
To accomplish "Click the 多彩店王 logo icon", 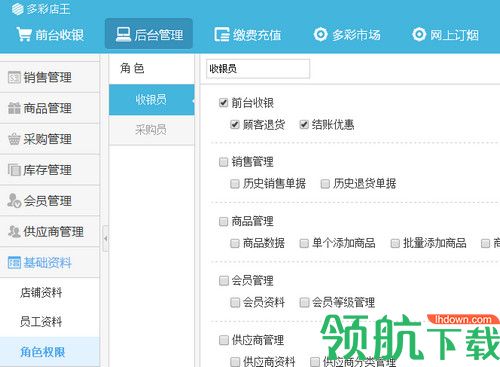I will pyautogui.click(x=17, y=9).
